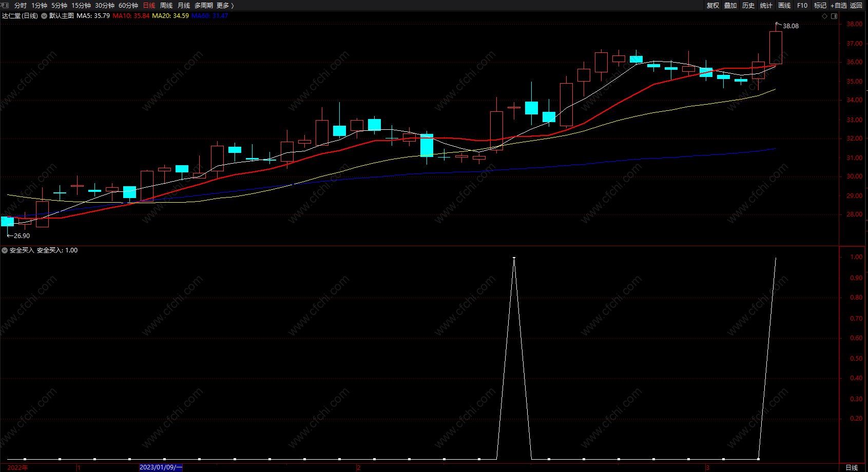Expand the 更多 periods menu
868x472 pixels.
click(225, 5)
